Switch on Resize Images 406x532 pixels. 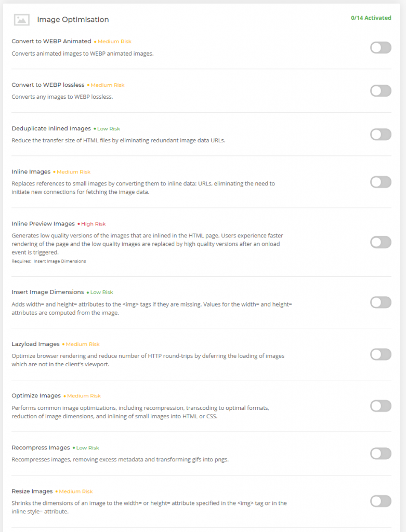tap(381, 501)
